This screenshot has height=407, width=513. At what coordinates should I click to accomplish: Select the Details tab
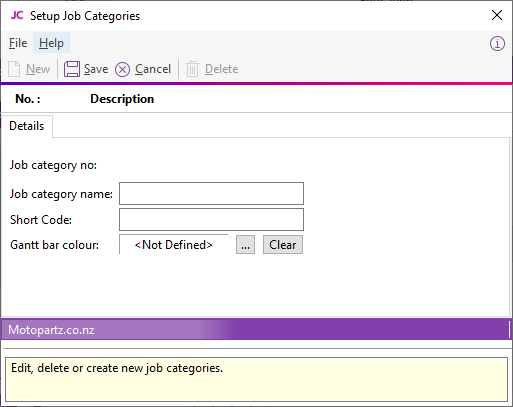coord(27,126)
